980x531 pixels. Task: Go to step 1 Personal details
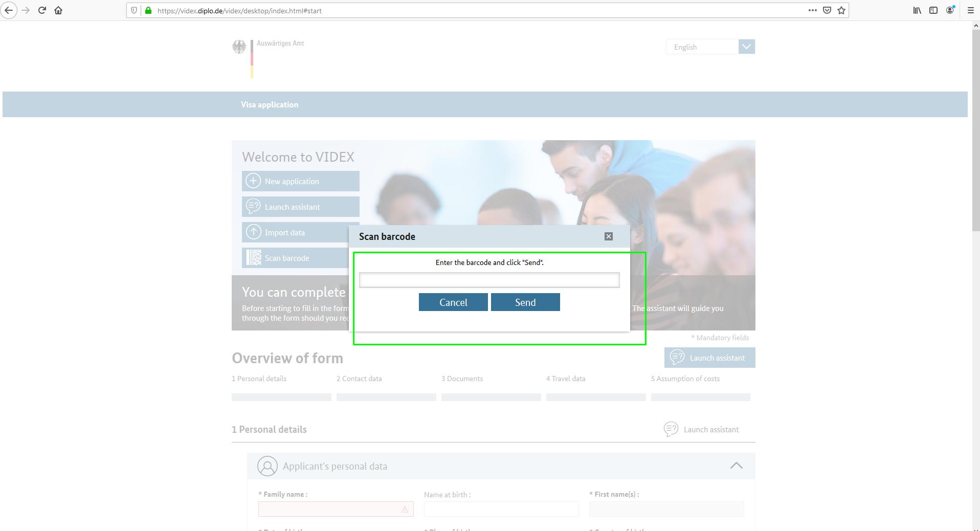(259, 379)
